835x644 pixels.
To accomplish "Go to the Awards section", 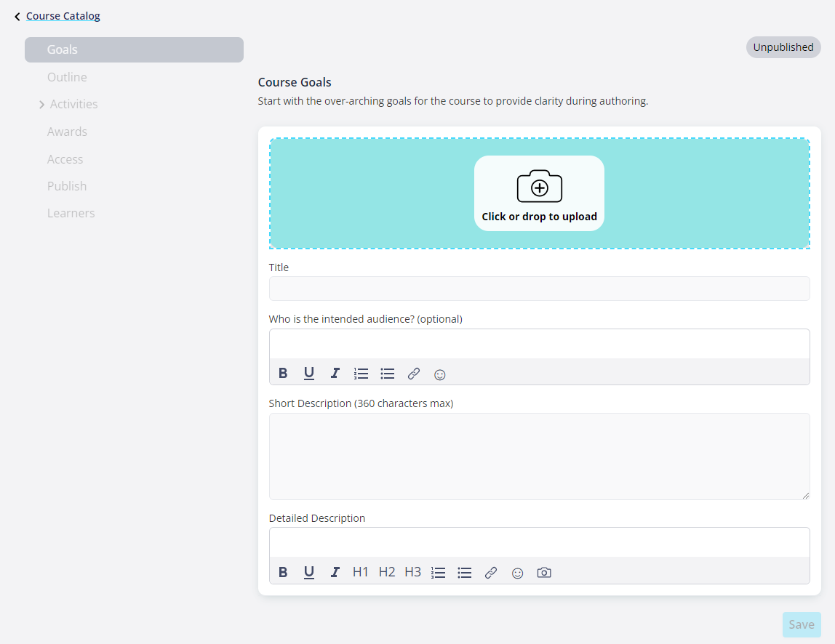I will click(x=67, y=132).
